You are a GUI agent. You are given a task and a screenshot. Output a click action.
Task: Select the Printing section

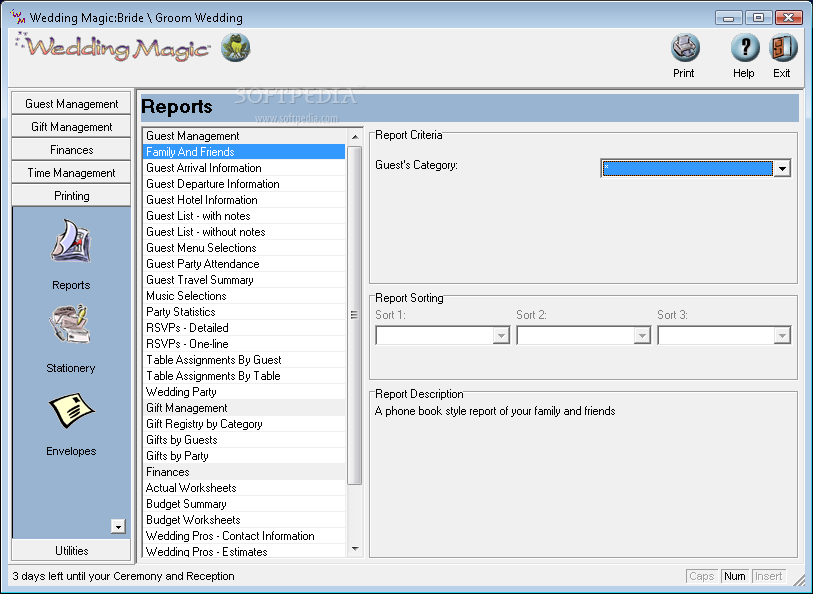[x=71, y=195]
